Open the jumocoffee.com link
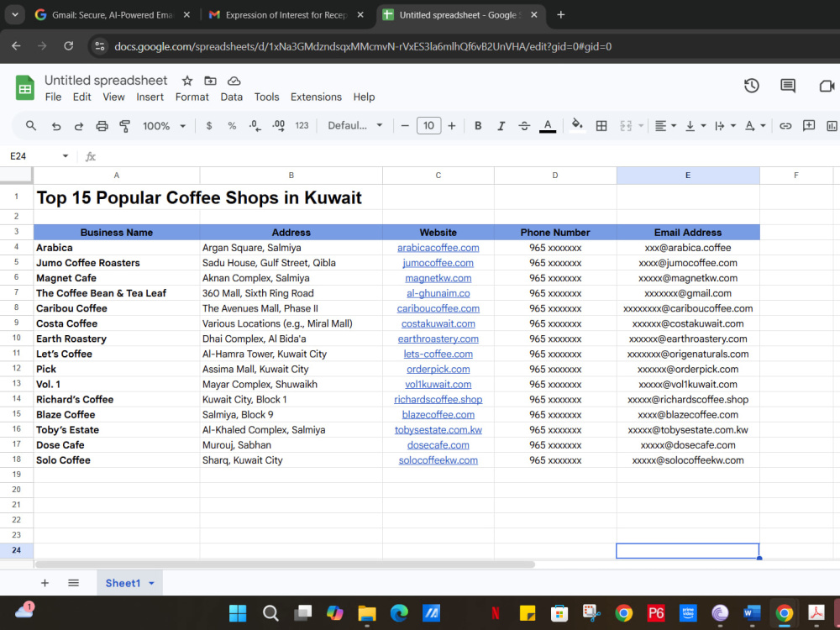The height and width of the screenshot is (630, 840). (x=438, y=263)
